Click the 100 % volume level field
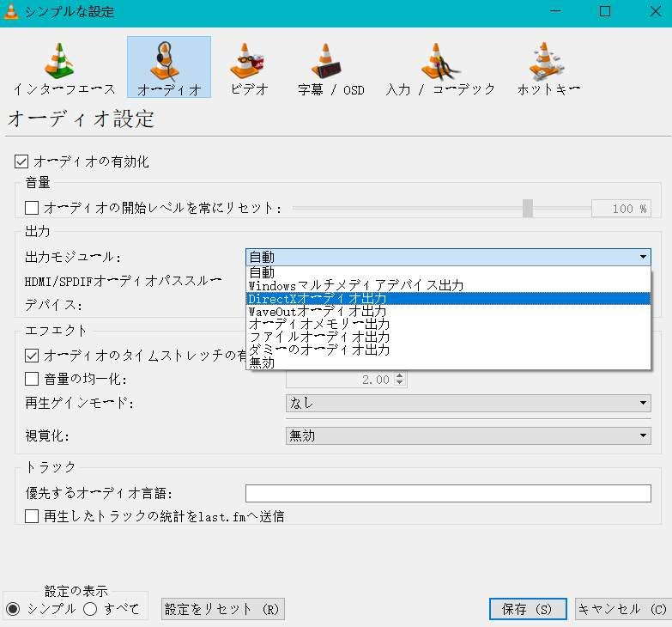 pos(621,209)
